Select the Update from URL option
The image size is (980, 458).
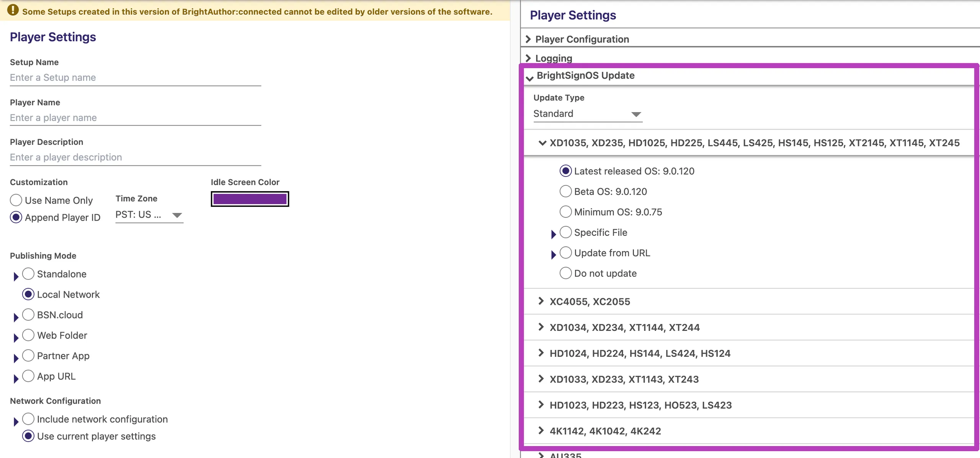point(566,253)
